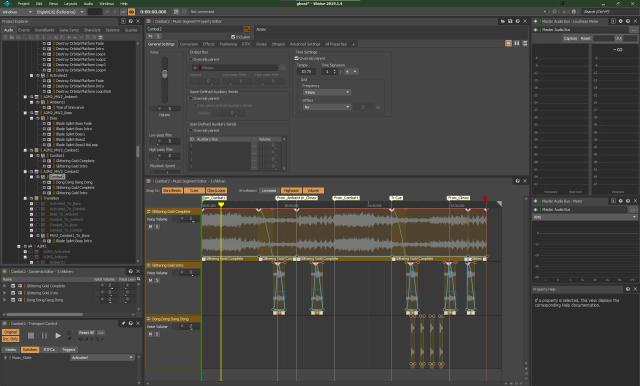Viewport: 640px width, 386px height.
Task: Switch Transport Control to Triggers tab
Action: (69, 350)
